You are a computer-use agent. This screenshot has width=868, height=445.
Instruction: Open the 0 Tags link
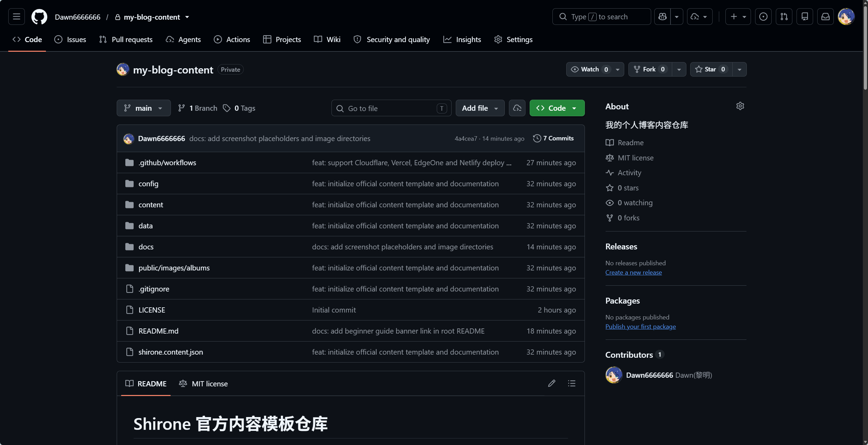(239, 108)
